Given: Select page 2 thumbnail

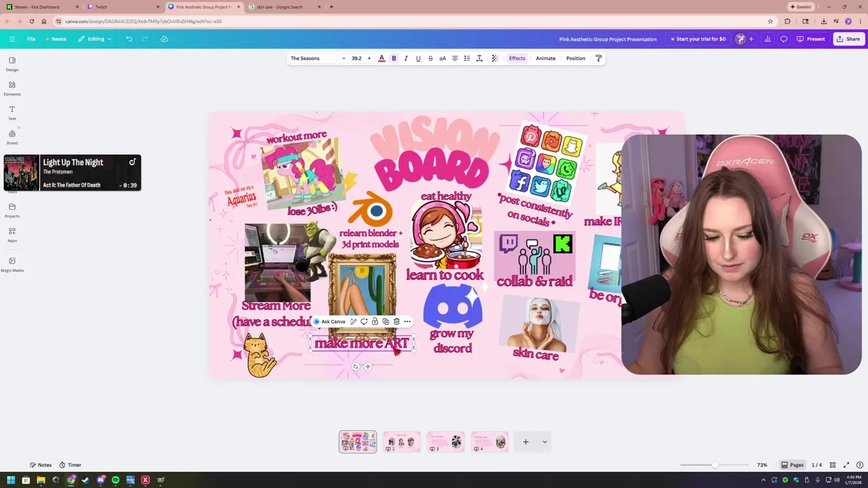Looking at the screenshot, I should (401, 441).
